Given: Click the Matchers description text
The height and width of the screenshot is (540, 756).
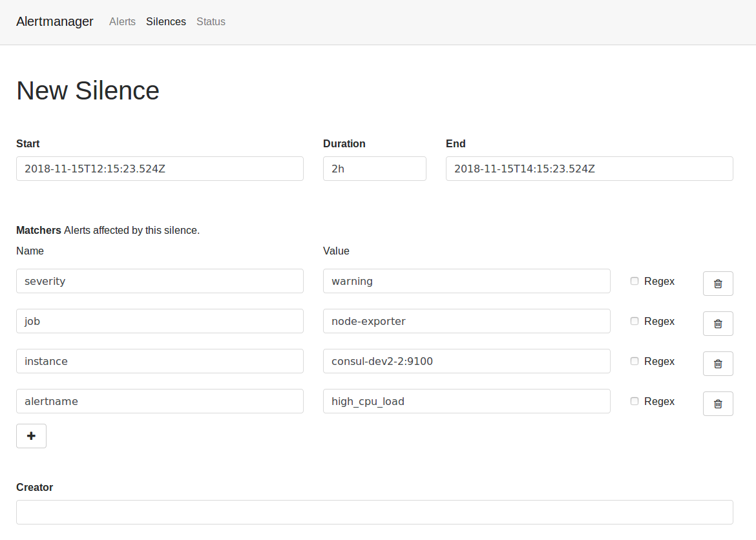Looking at the screenshot, I should click(x=132, y=231).
